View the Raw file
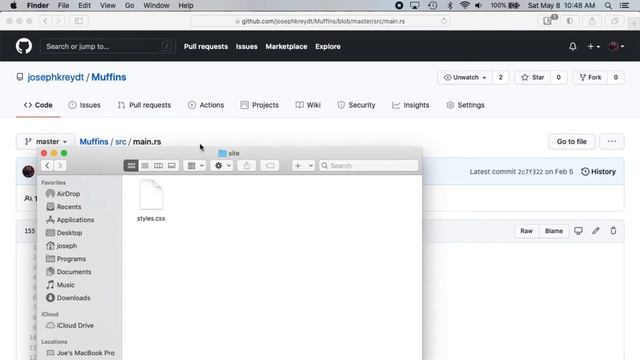The height and width of the screenshot is (360, 640). click(526, 231)
